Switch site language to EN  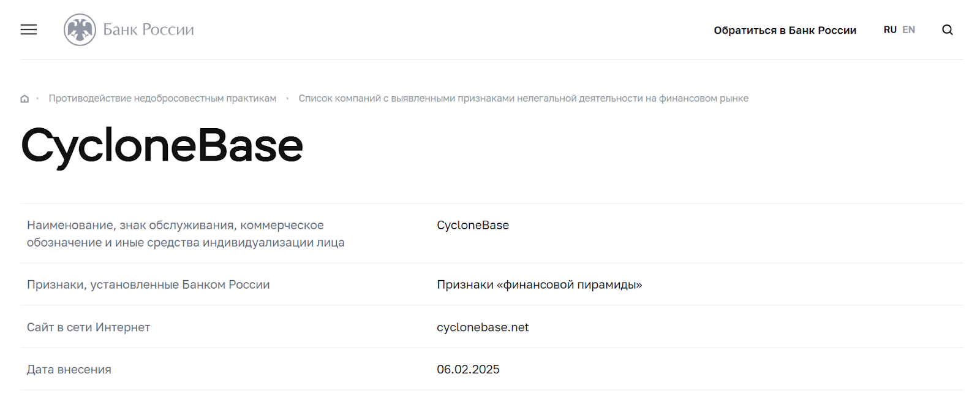[908, 29]
